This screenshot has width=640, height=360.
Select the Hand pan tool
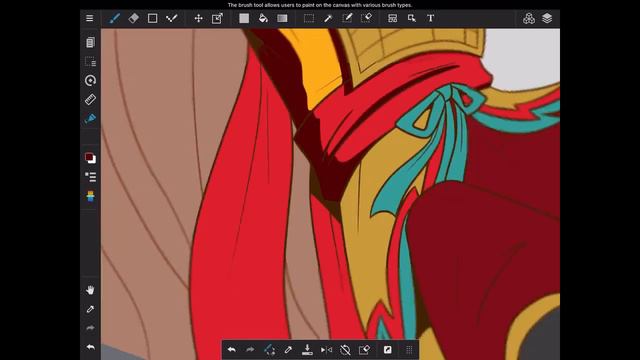click(90, 290)
